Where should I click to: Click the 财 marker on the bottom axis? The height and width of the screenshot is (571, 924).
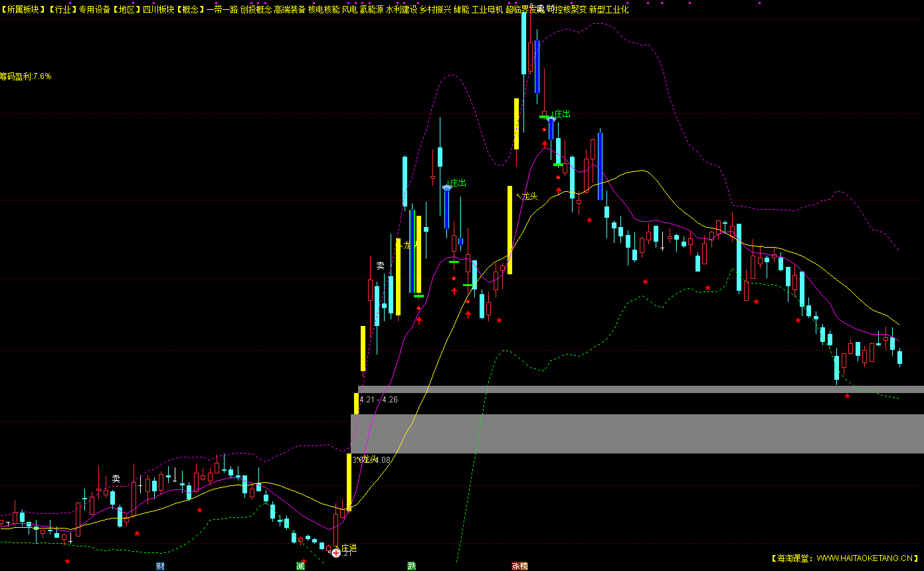pyautogui.click(x=160, y=566)
